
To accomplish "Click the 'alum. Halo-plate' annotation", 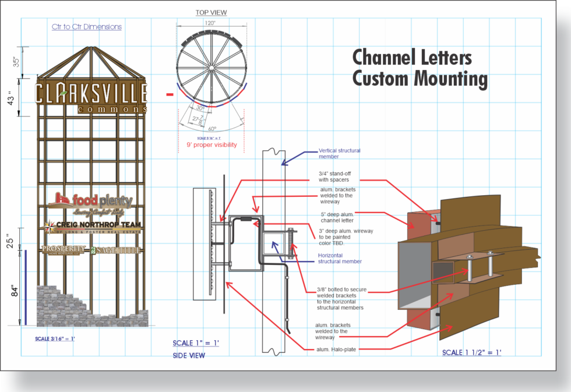I will pyautogui.click(x=336, y=349).
